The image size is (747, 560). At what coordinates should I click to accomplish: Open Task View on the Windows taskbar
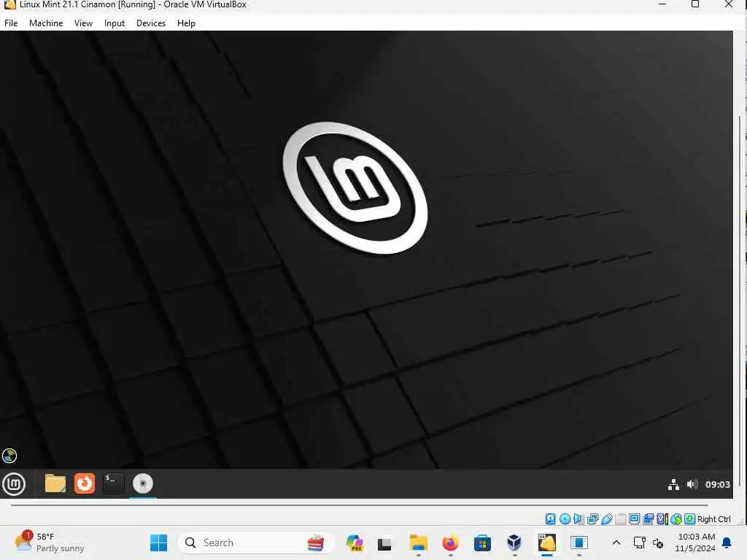(384, 543)
